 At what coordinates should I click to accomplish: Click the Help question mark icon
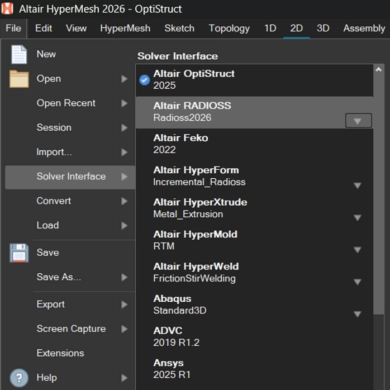(19, 378)
